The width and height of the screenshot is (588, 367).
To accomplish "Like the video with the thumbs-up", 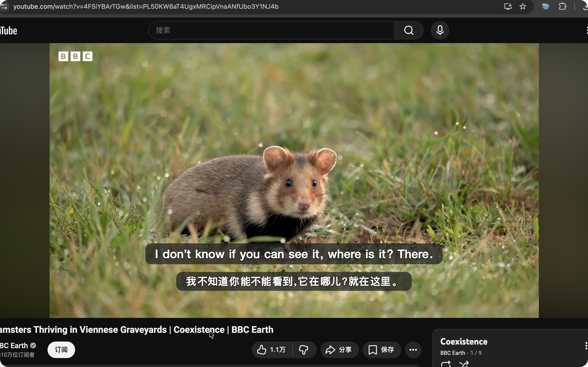I will tap(262, 350).
